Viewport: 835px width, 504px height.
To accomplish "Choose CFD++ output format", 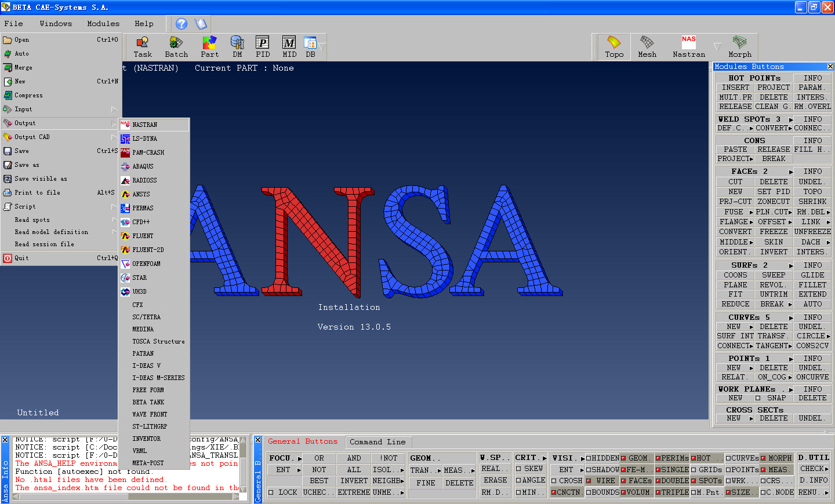I will click(x=154, y=222).
